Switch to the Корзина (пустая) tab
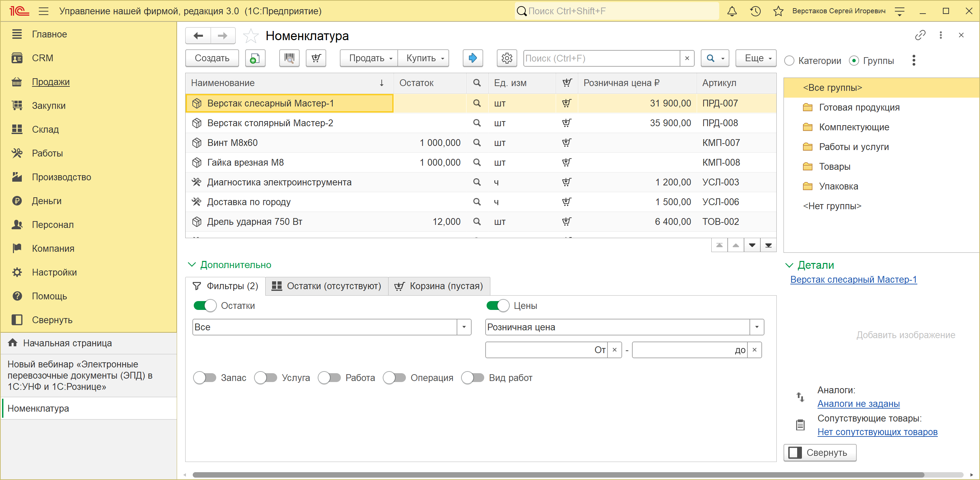 point(439,286)
